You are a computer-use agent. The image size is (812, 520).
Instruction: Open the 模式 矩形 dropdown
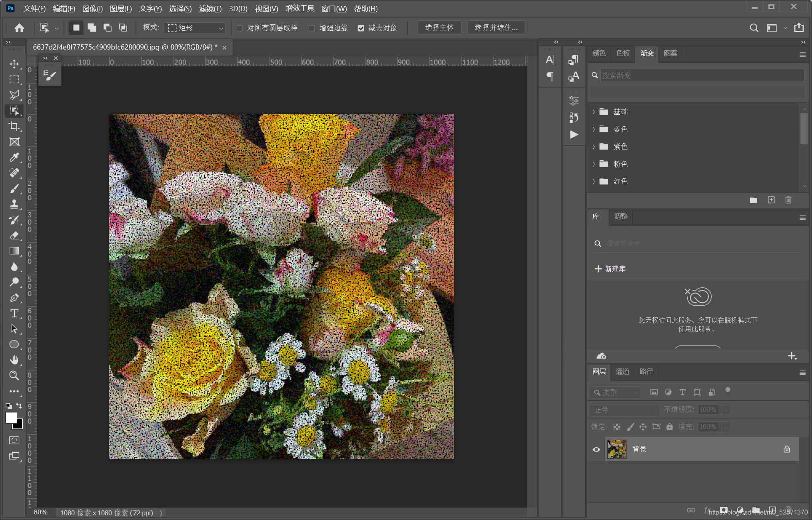point(195,28)
